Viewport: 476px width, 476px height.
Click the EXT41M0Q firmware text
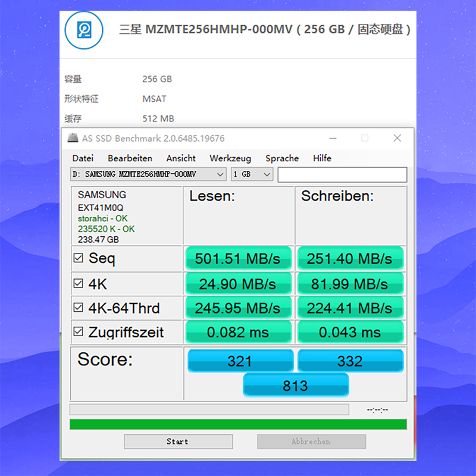(x=101, y=208)
